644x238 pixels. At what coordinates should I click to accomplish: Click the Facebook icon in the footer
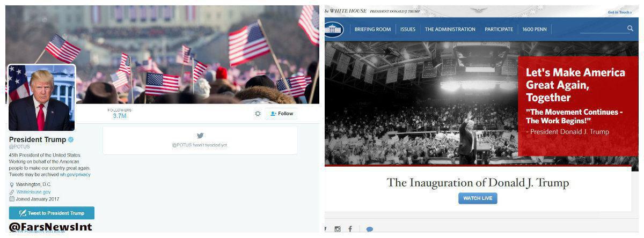coord(350,229)
